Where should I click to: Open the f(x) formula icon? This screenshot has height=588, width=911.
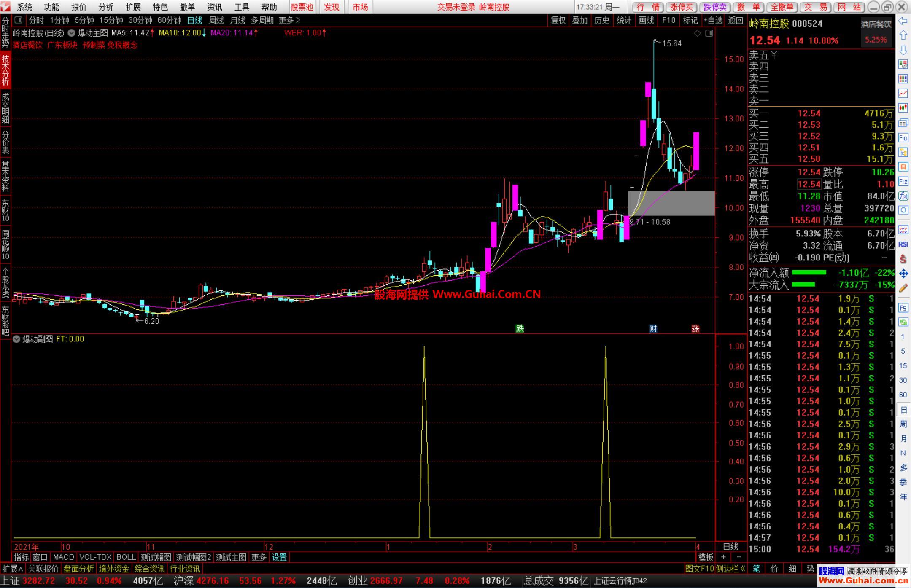(x=903, y=196)
